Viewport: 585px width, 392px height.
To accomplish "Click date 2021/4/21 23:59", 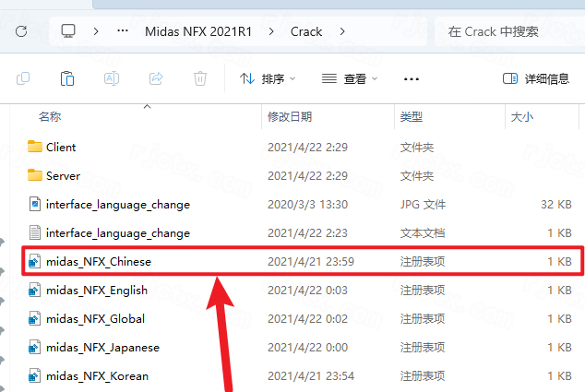I will [x=311, y=262].
